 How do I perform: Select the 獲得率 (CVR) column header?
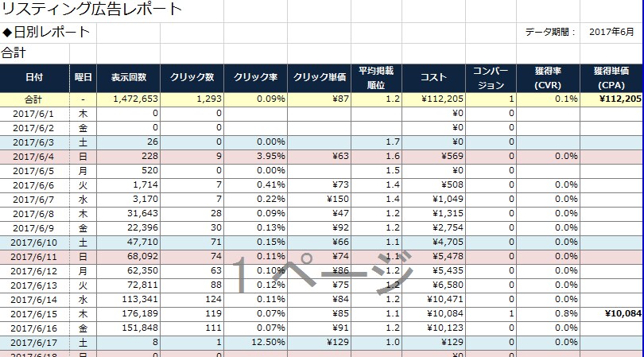548,78
